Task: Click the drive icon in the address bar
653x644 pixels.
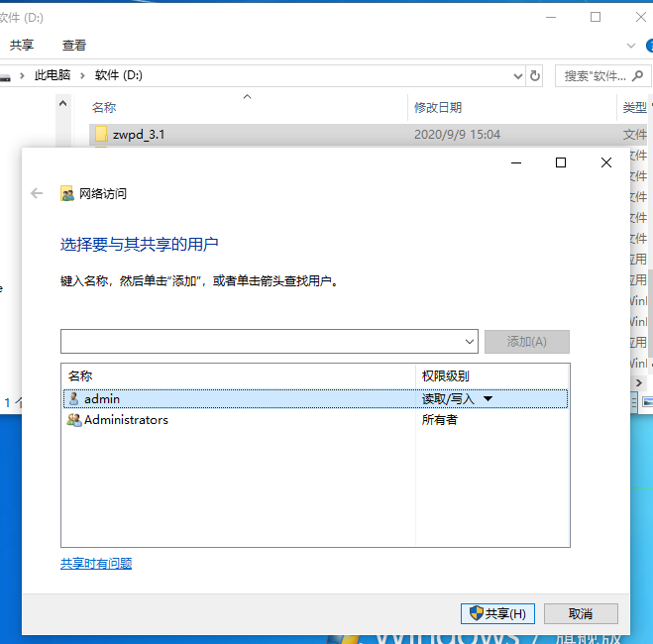Action: pyautogui.click(x=5, y=77)
